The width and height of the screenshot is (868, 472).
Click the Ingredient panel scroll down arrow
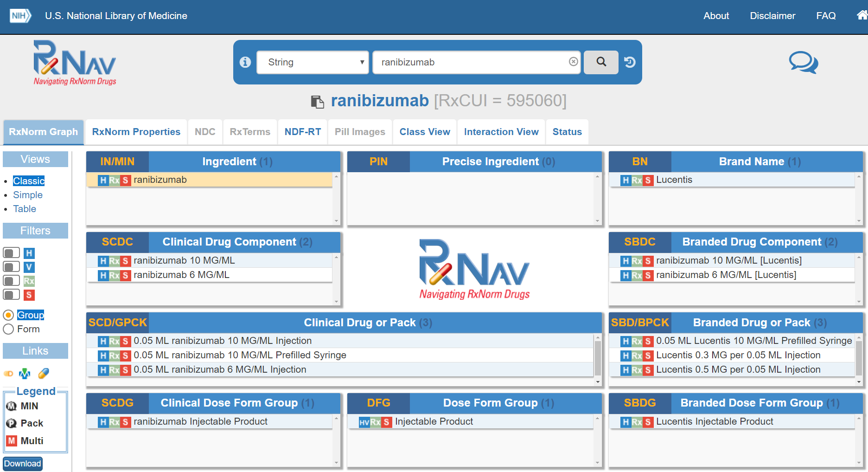pos(337,221)
